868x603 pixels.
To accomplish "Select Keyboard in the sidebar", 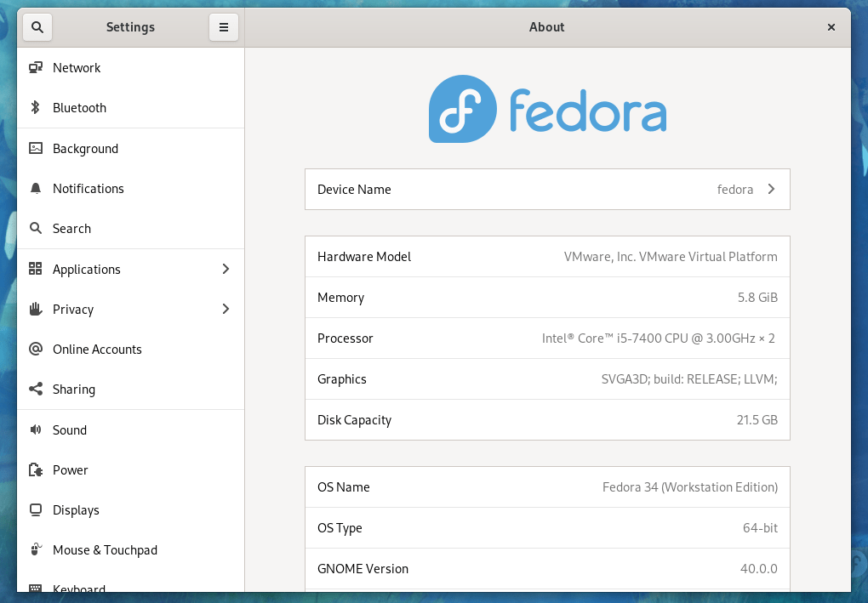I will click(x=79, y=589).
